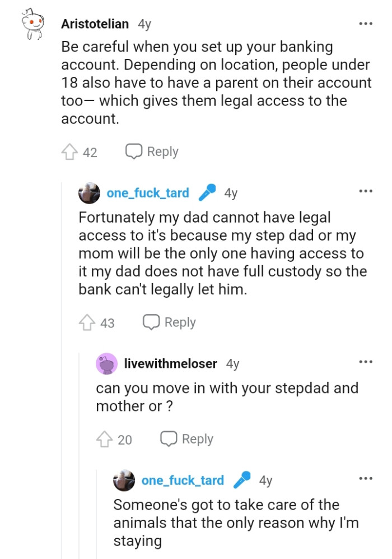Viewport: 392px width, 559px height.
Task: Open the overflow menu on Aristotelian's comment
Action: pos(365,22)
